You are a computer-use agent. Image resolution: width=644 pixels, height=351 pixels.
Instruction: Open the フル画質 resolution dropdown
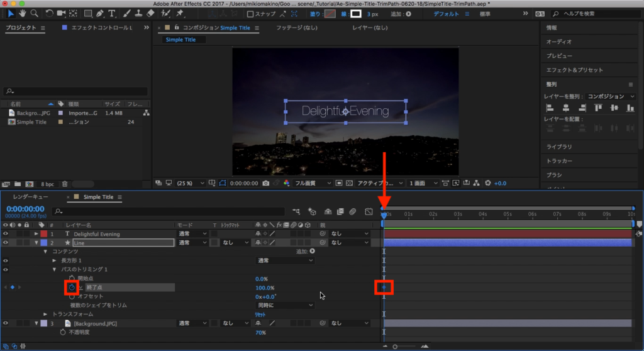point(311,183)
